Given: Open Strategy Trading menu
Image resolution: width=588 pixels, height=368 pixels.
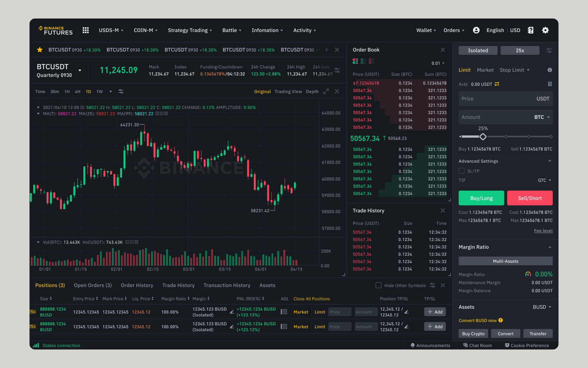Looking at the screenshot, I should (x=190, y=30).
